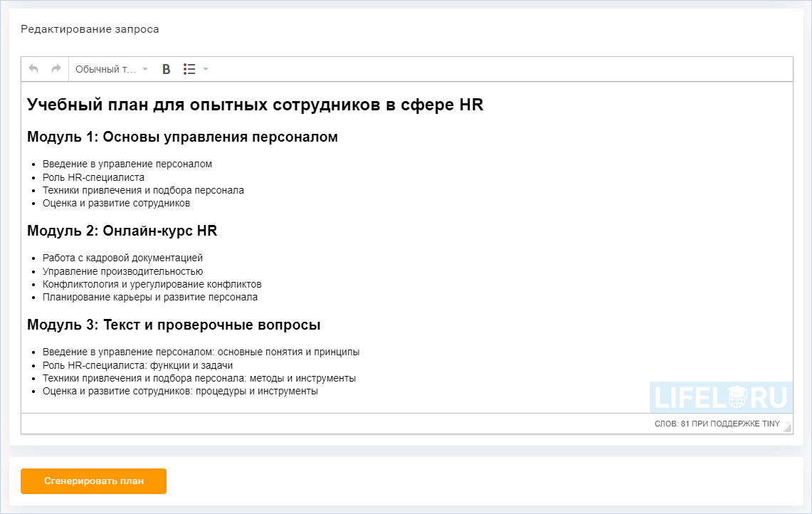Click the LIFELO.RU watermark logo

(721, 397)
